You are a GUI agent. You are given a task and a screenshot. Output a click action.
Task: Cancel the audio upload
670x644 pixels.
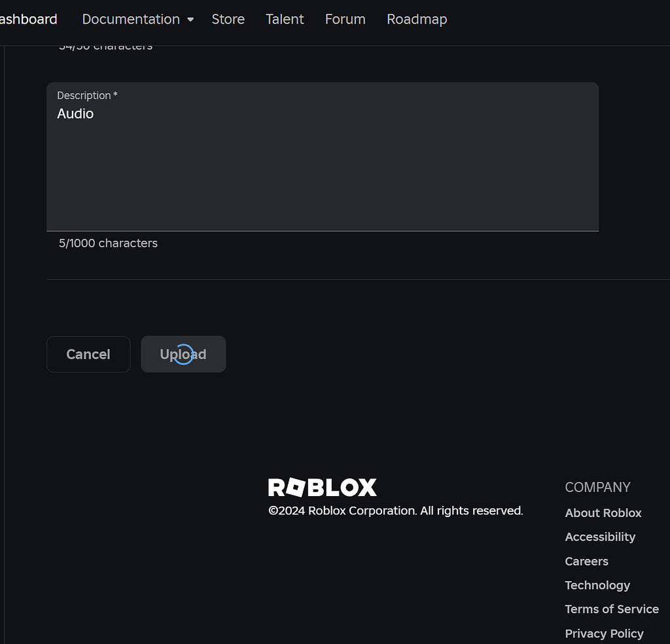88,354
